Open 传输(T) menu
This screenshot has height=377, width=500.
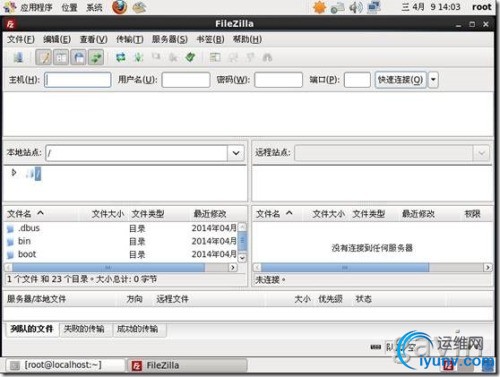pos(130,39)
